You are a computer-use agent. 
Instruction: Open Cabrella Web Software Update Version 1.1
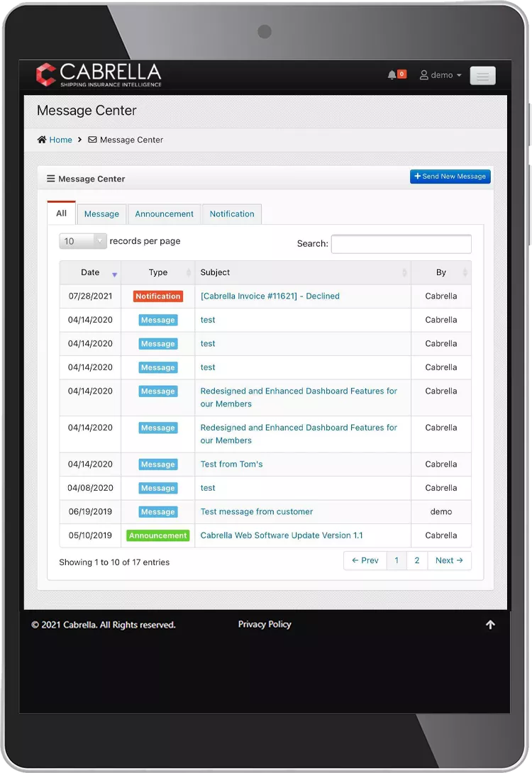282,535
